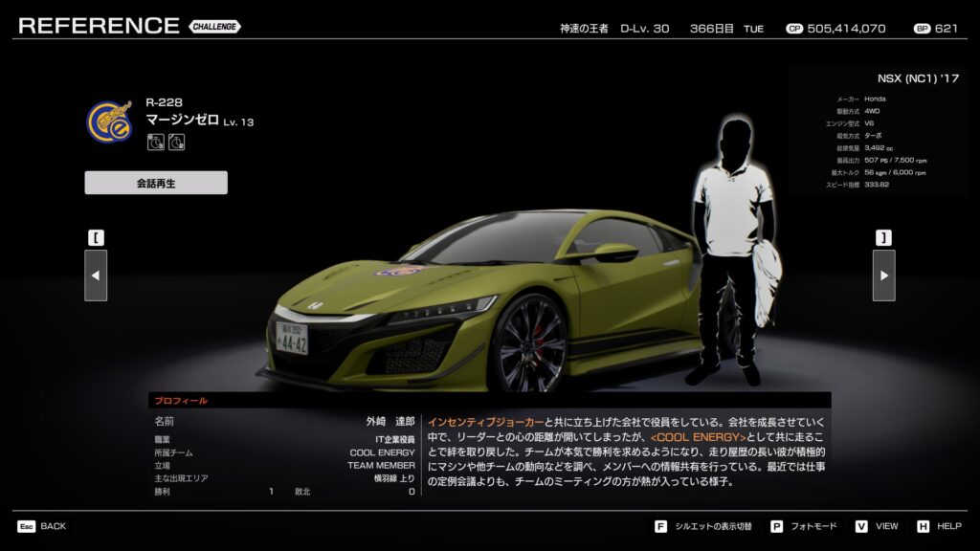980x551 pixels.
Task: Select the first stopwatch skill icon
Action: point(156,143)
